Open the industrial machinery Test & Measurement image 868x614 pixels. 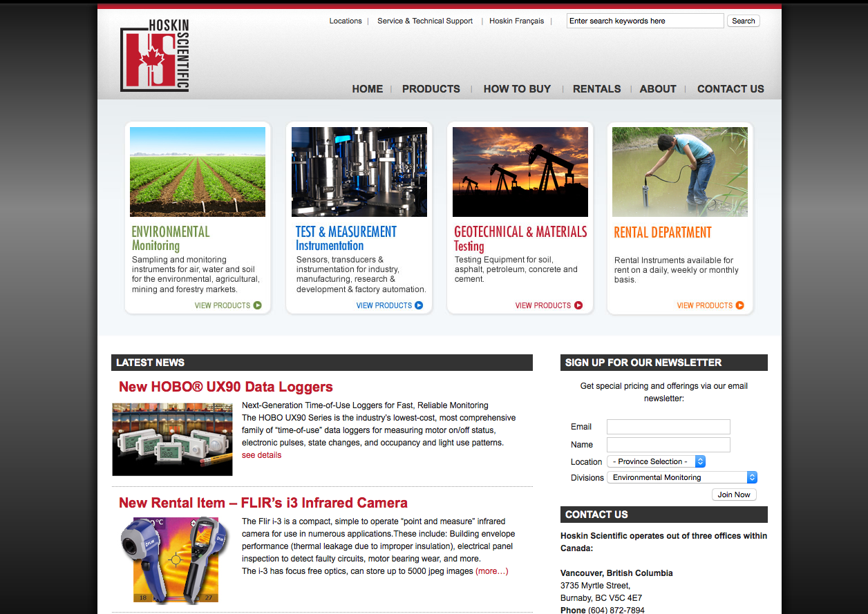pyautogui.click(x=359, y=172)
